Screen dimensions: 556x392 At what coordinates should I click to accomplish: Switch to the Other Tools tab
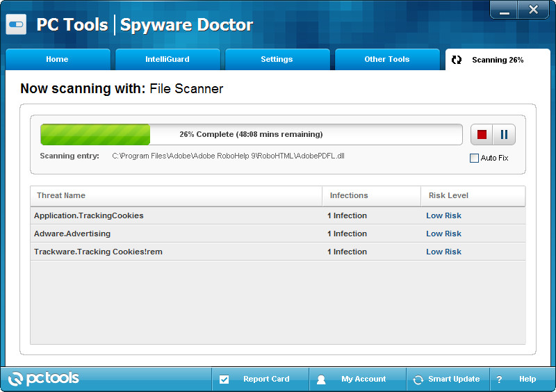click(387, 59)
